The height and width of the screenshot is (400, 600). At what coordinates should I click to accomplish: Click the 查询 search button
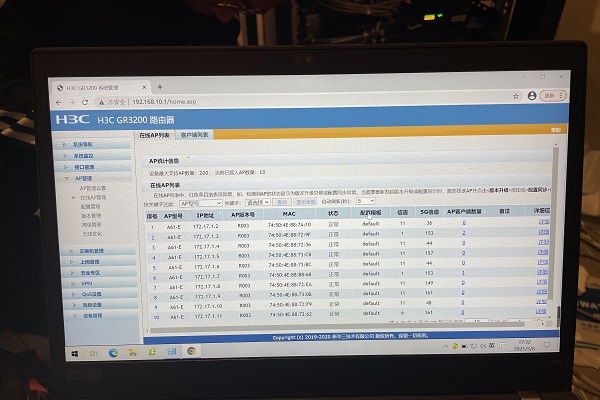coord(281,201)
